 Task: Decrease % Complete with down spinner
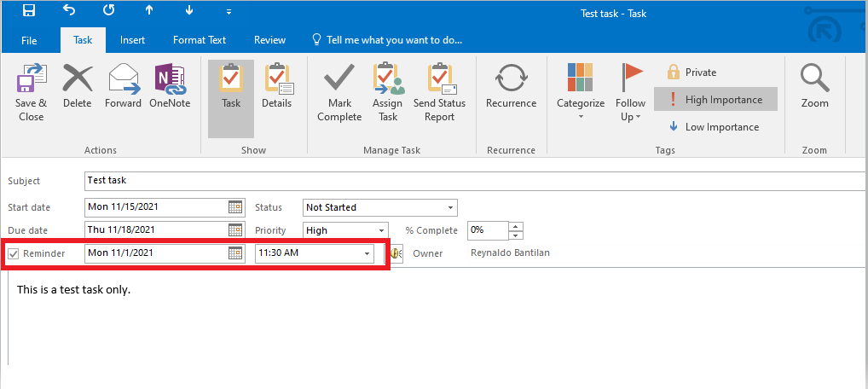pyautogui.click(x=516, y=235)
